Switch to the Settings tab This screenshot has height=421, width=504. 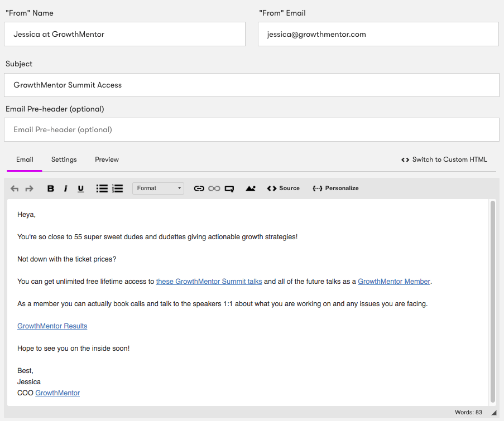click(64, 159)
